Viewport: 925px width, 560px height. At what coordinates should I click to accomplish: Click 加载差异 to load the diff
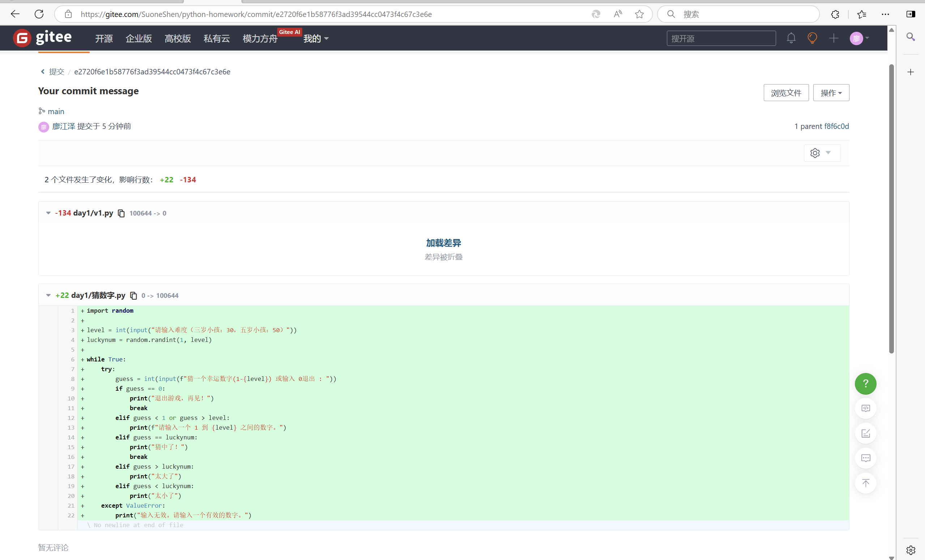tap(444, 243)
